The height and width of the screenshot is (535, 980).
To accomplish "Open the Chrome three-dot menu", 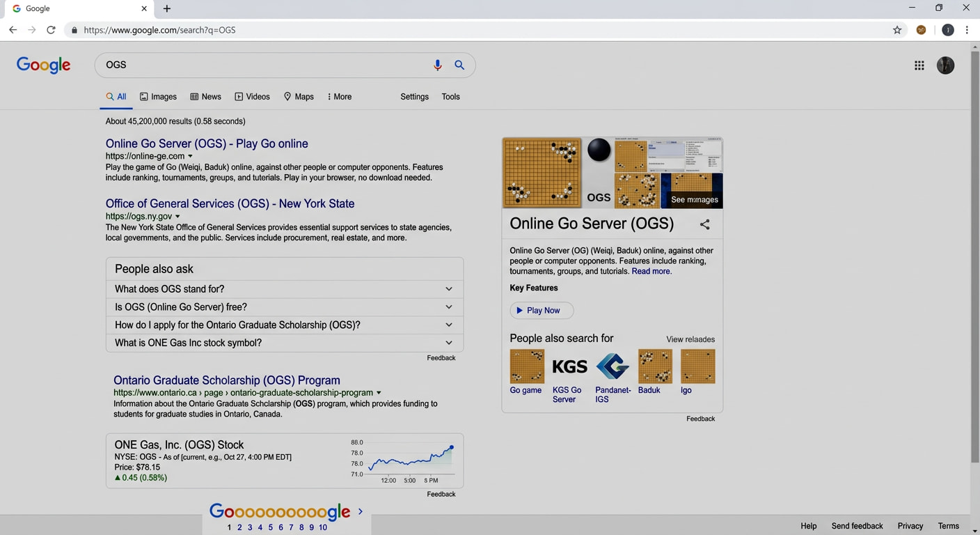I will (x=967, y=30).
